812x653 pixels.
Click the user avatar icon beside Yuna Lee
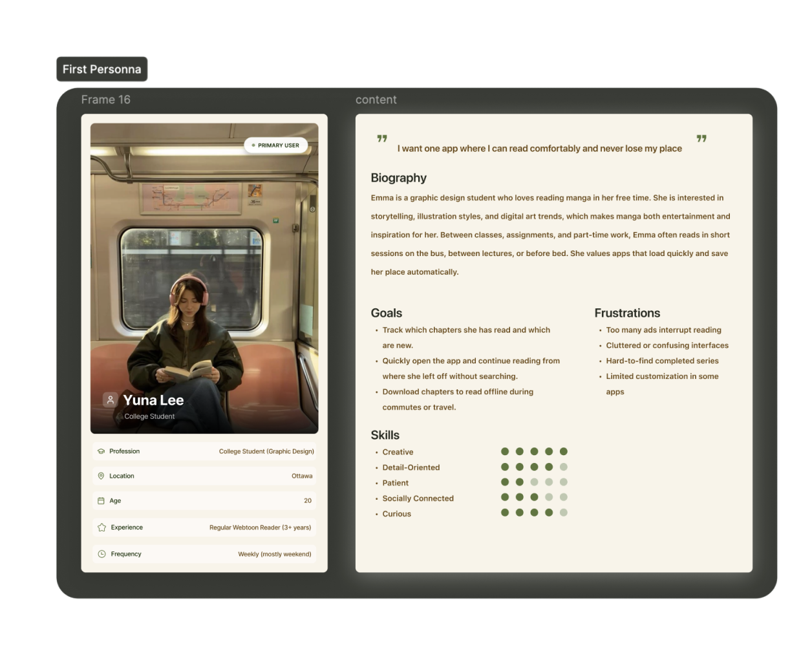click(x=111, y=400)
